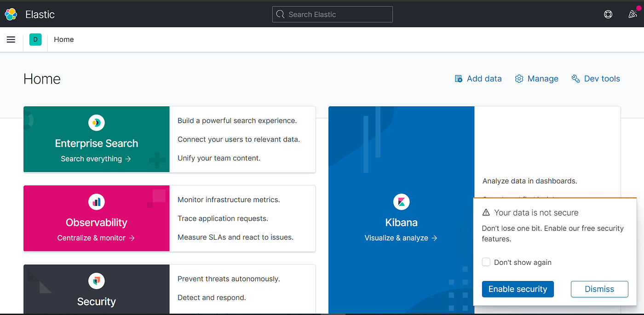Click the magnifier icon in search bar

(x=280, y=14)
